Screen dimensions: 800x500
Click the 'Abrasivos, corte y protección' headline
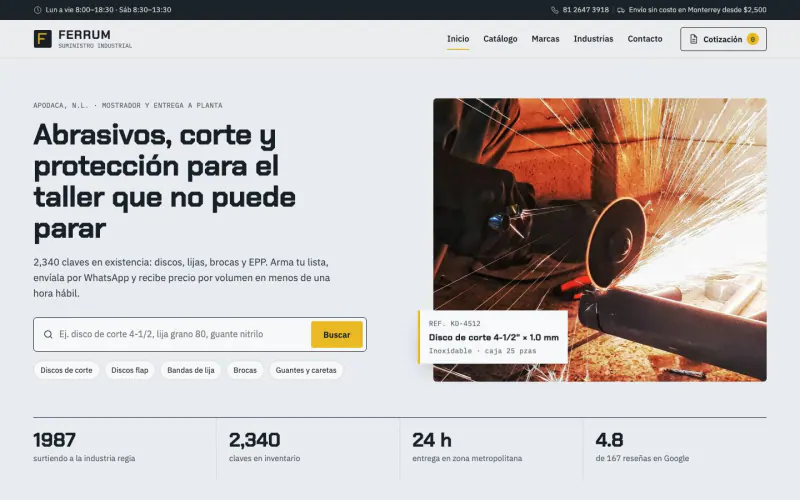pyautogui.click(x=164, y=182)
